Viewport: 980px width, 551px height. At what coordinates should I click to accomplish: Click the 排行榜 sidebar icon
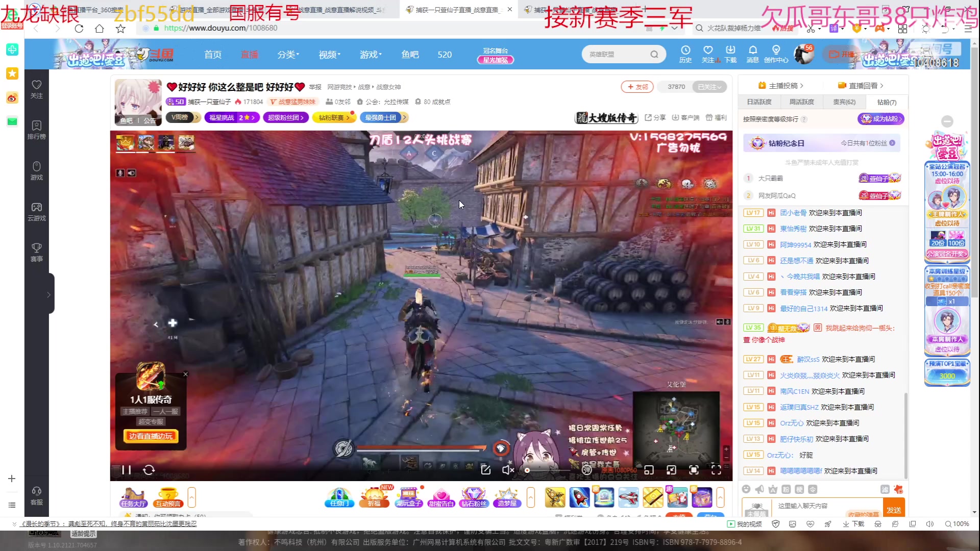click(x=36, y=130)
